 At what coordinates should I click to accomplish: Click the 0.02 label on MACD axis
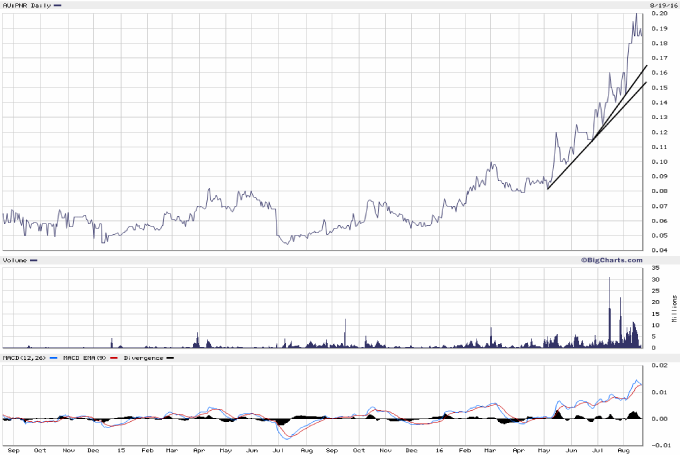[x=657, y=366]
